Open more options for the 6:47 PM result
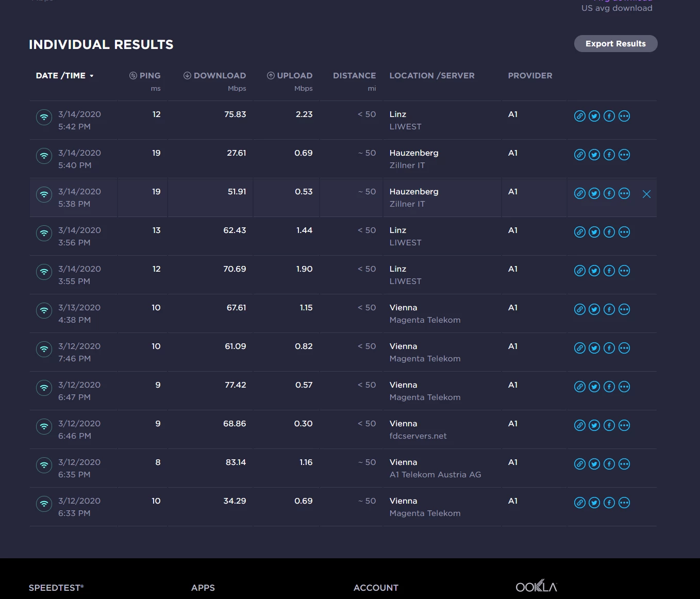 624,387
